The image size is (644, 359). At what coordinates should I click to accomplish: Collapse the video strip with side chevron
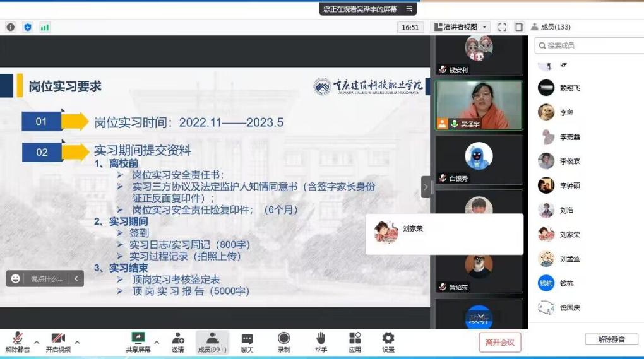(426, 187)
